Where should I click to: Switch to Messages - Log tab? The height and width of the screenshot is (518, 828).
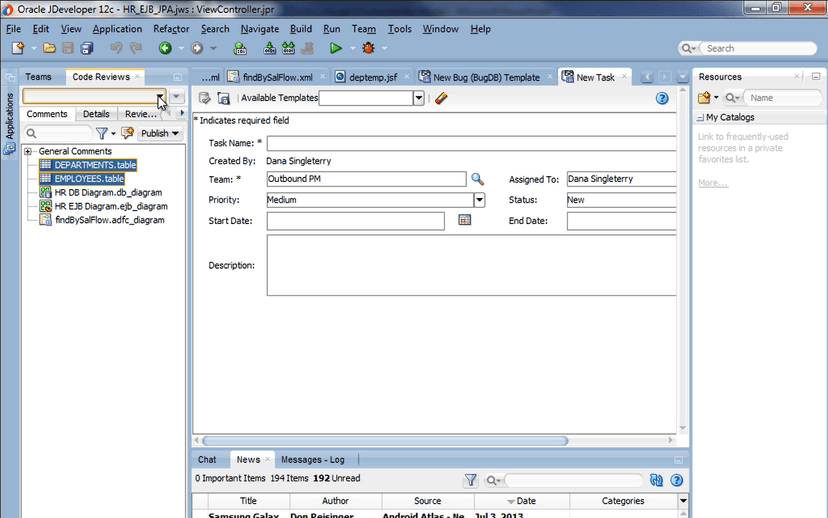click(x=313, y=460)
